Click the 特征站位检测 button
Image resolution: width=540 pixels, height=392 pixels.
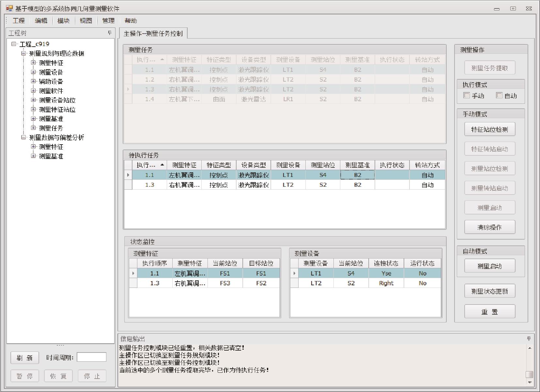click(x=489, y=129)
